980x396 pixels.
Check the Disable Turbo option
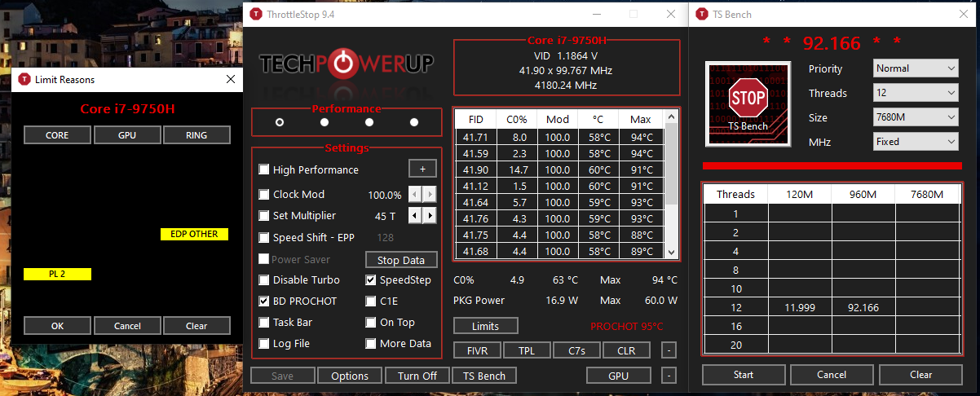[263, 279]
